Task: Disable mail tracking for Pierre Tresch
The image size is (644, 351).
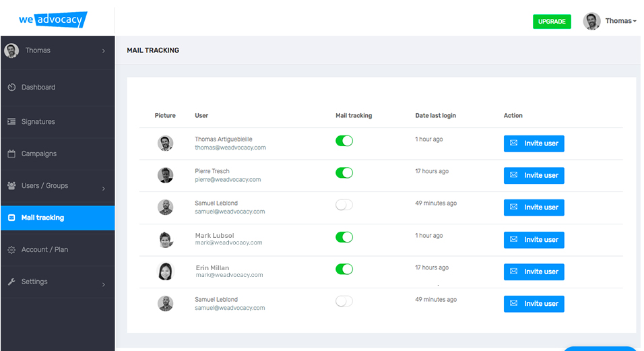Action: click(344, 173)
